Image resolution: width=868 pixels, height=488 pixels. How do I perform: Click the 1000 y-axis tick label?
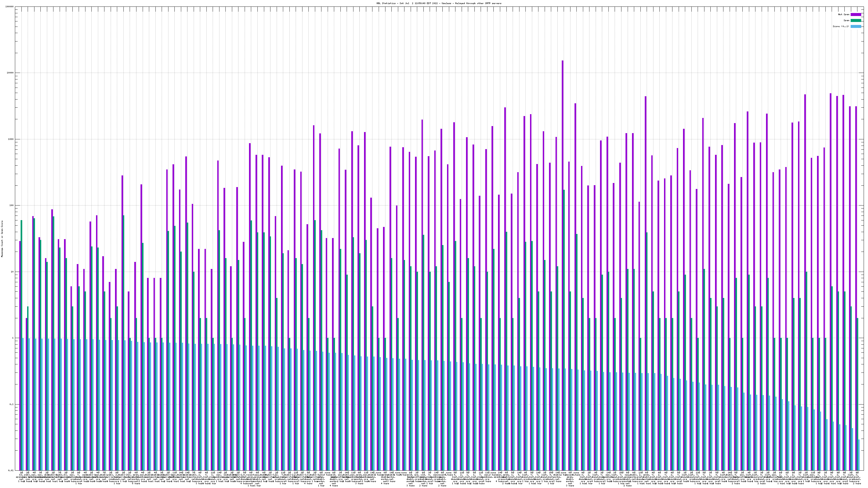pos(11,139)
